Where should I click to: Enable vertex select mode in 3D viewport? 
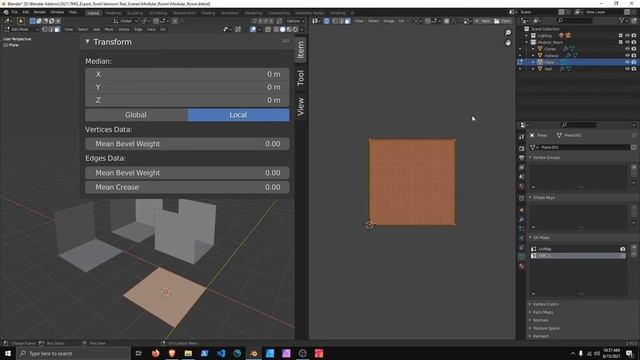(44, 29)
